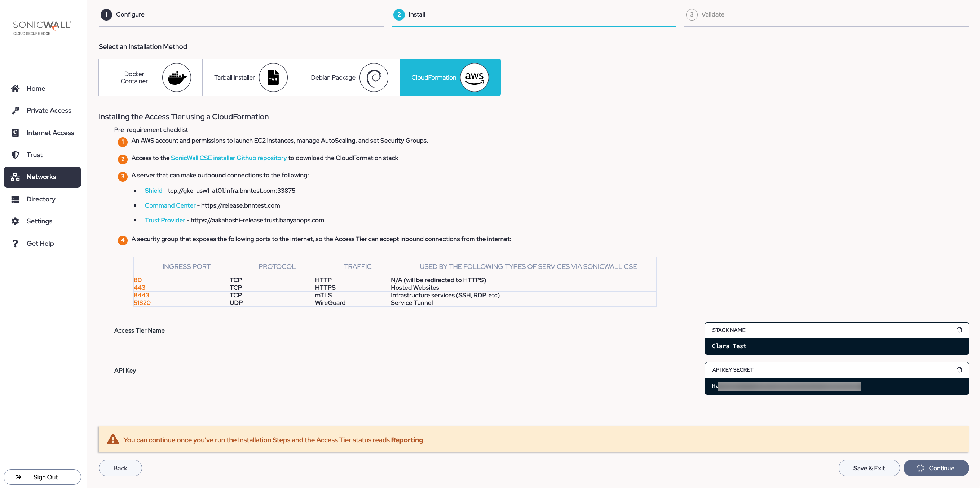Viewport: 980px width, 488px height.
Task: Choose the Tarball Installer option
Action: pos(250,77)
